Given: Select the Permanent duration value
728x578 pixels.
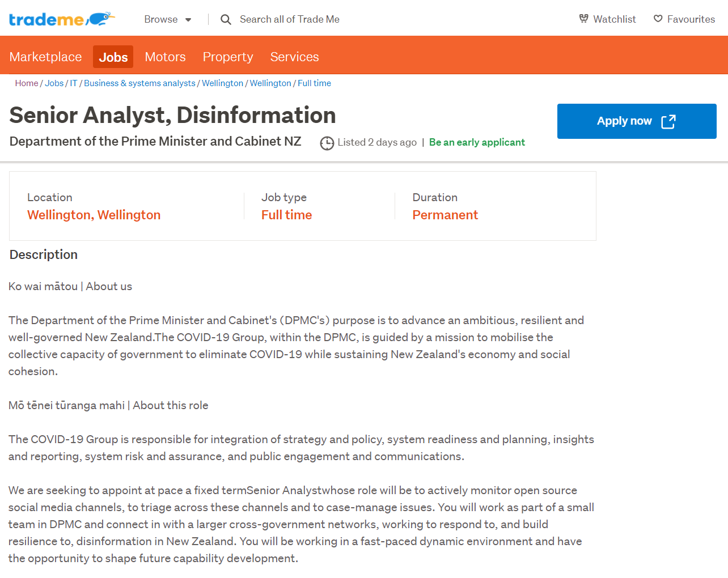Looking at the screenshot, I should 445,215.
